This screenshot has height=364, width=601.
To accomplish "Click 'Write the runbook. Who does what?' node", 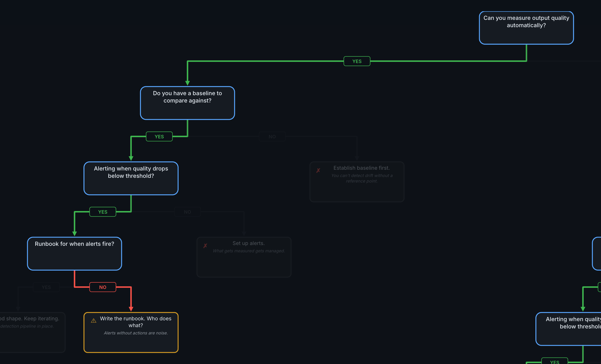I will click(131, 332).
